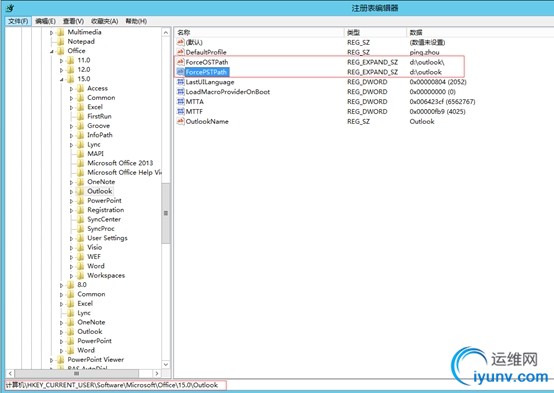Click the 类型 column header
554x393 pixels.
pos(375,33)
